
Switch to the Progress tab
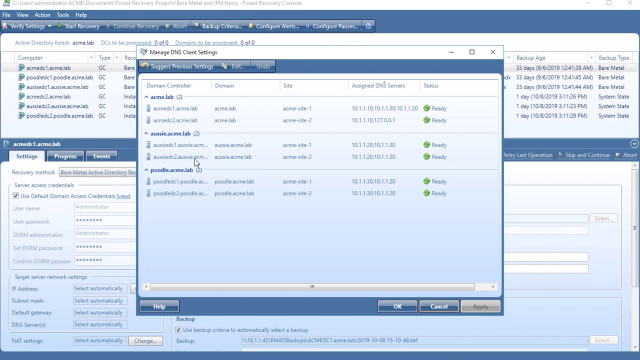coord(65,156)
